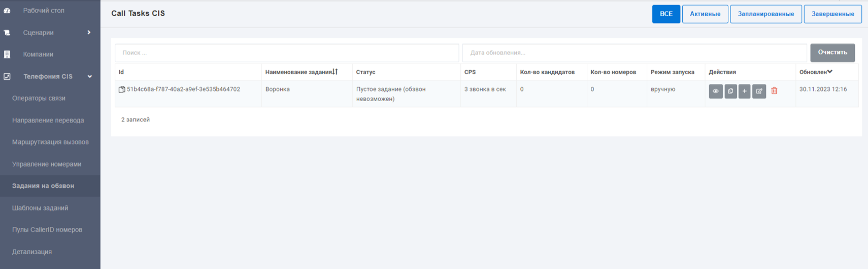This screenshot has height=269, width=868.
Task: Collapse the Телефония CIS section chevron
Action: [90, 76]
